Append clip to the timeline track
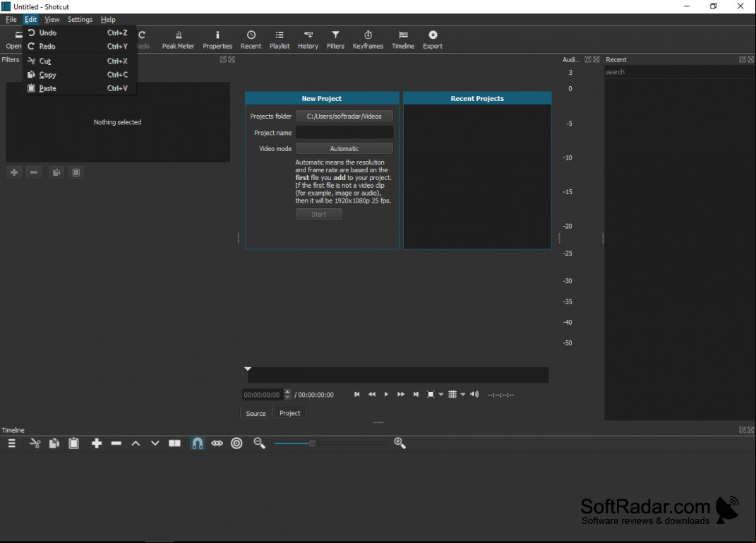Image resolution: width=756 pixels, height=543 pixels. coord(97,443)
